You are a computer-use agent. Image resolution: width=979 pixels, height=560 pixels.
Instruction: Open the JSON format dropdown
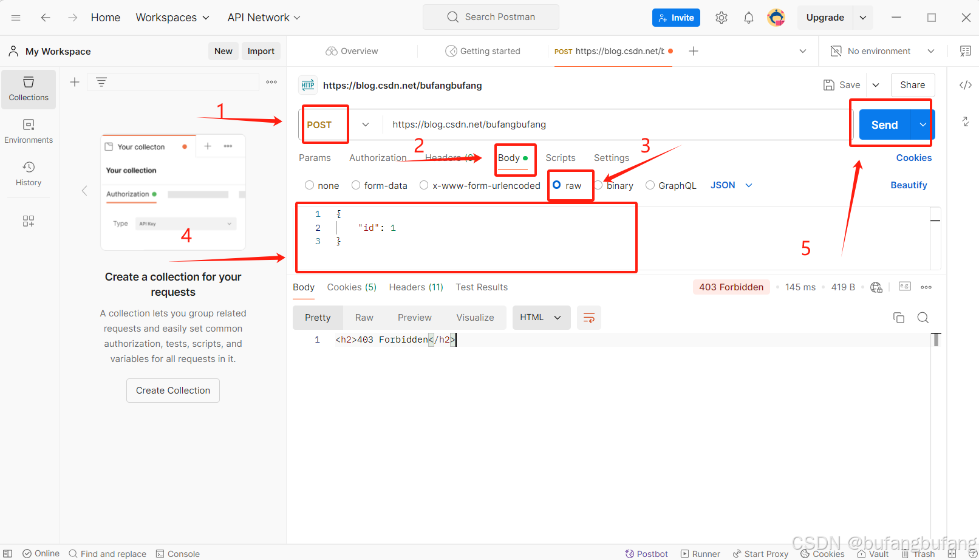(x=731, y=185)
